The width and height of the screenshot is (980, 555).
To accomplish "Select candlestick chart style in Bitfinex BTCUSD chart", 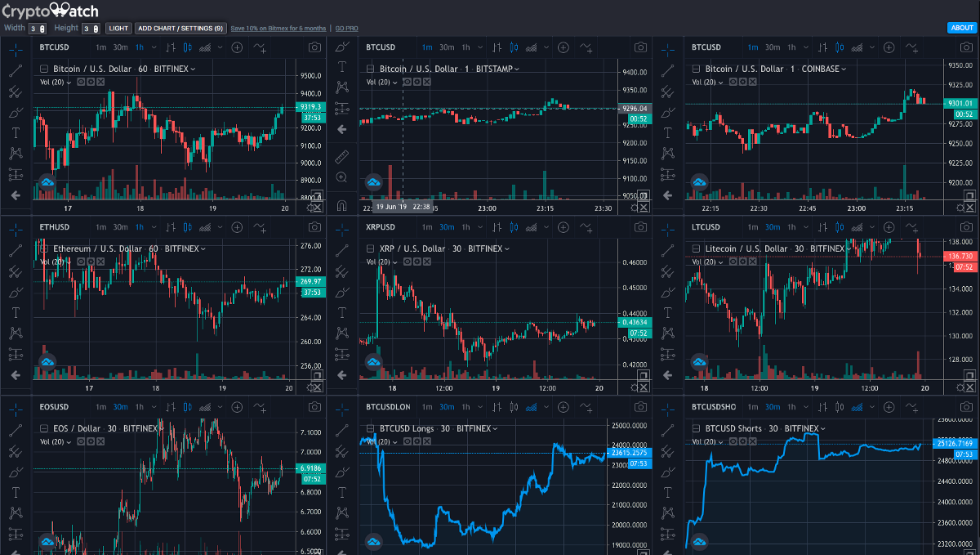I will point(188,47).
